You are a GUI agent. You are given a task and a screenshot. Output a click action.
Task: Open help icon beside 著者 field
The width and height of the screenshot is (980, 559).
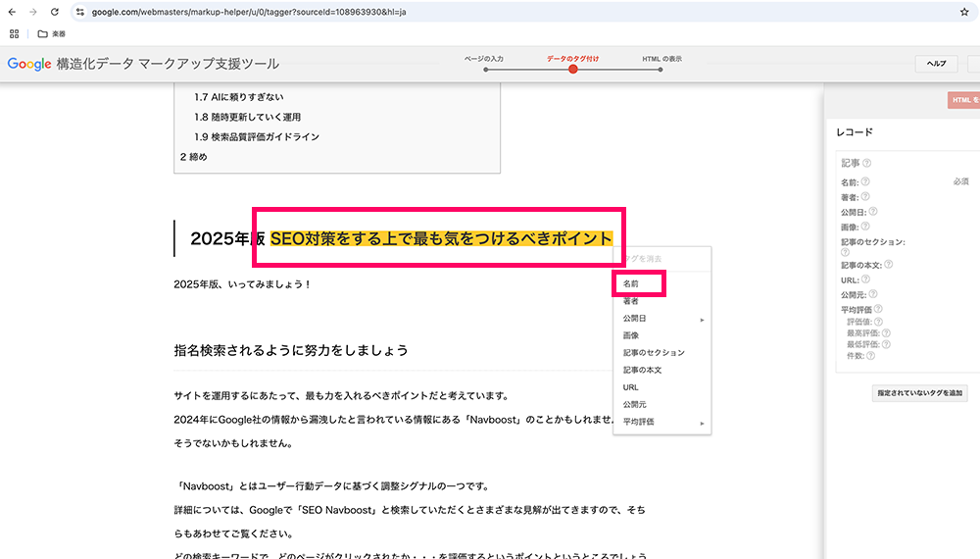(x=865, y=197)
